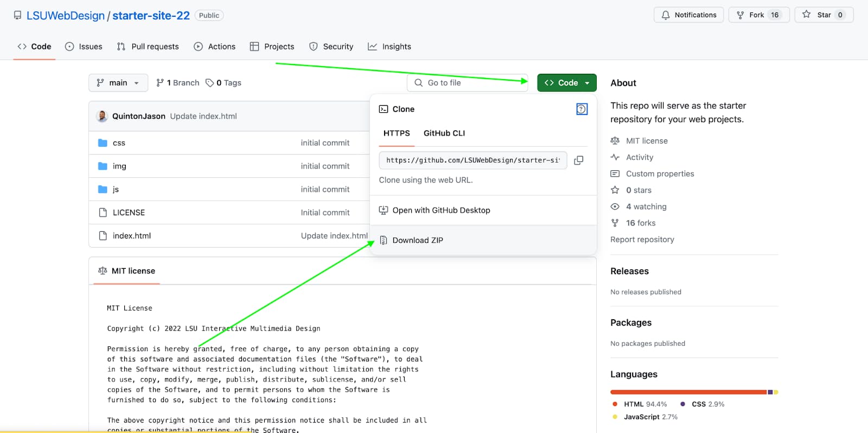The height and width of the screenshot is (433, 868).
Task: Open the img folder
Action: (x=119, y=166)
